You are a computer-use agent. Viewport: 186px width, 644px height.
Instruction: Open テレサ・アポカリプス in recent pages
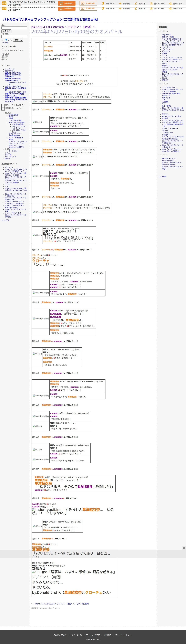pos(13,213)
